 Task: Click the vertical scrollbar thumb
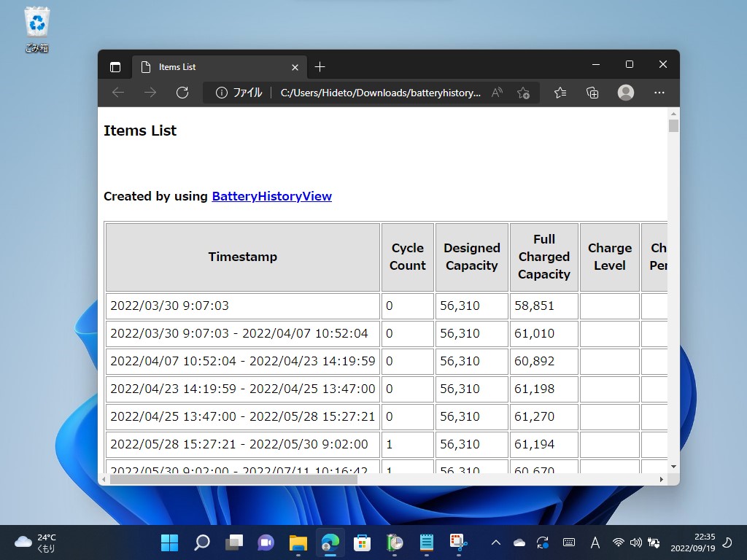[673, 125]
